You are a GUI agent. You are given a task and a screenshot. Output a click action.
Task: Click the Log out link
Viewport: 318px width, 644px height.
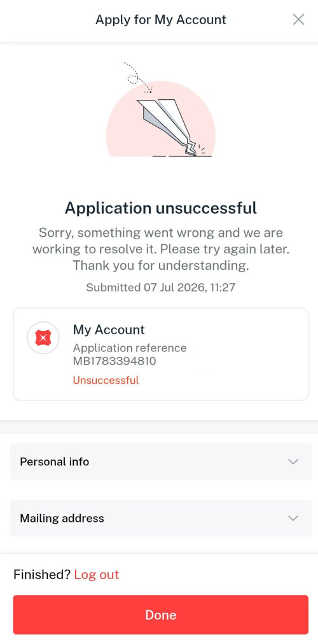pyautogui.click(x=97, y=575)
